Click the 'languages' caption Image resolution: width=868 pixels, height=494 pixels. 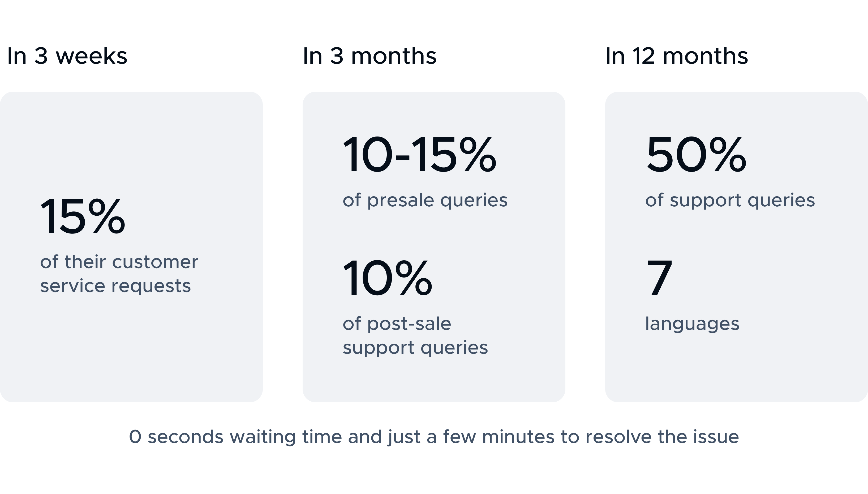point(692,324)
